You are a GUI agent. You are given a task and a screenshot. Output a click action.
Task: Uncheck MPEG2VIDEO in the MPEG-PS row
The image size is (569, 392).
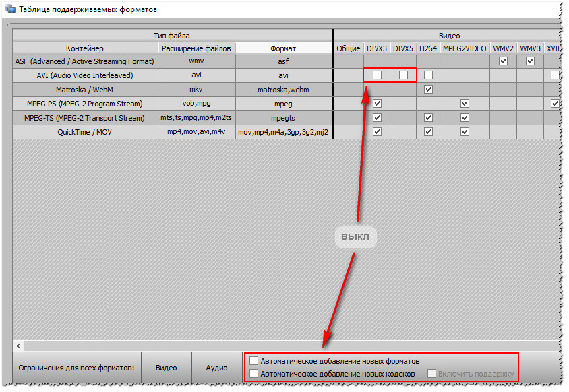coord(465,104)
